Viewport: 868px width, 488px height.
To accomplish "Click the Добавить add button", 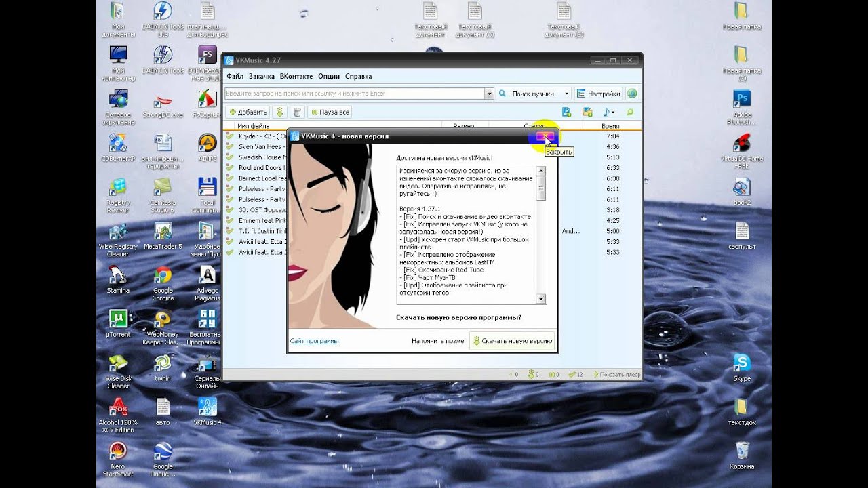I will 248,112.
